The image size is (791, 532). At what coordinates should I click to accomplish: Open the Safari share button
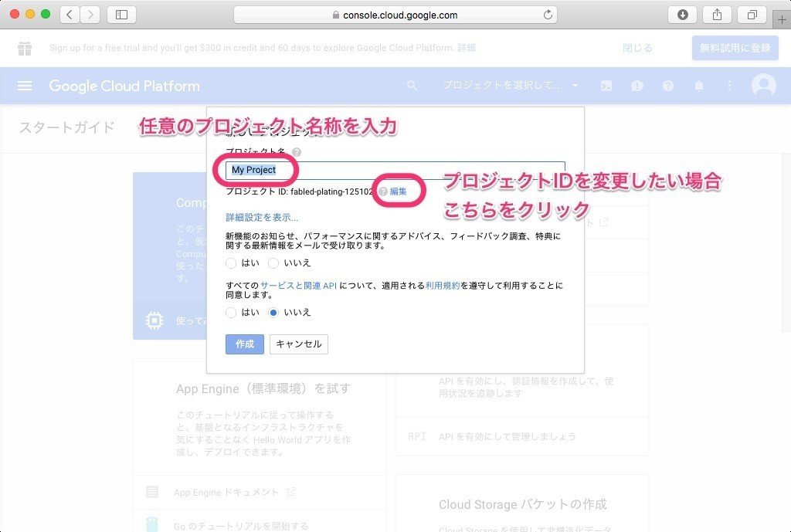point(717,15)
